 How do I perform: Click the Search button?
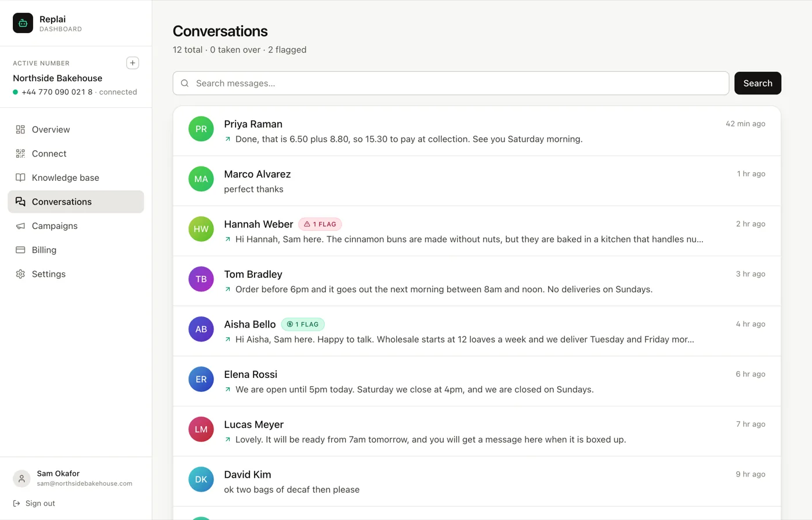[x=757, y=83]
